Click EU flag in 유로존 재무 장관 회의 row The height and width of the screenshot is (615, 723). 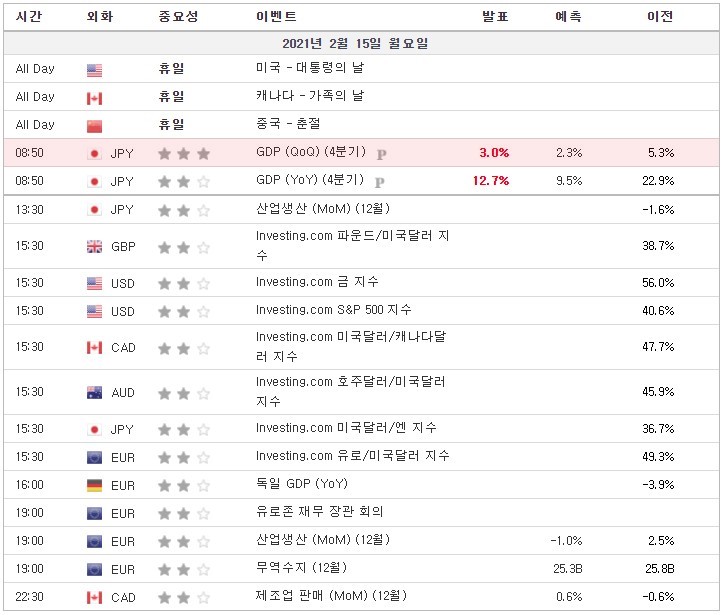click(94, 514)
